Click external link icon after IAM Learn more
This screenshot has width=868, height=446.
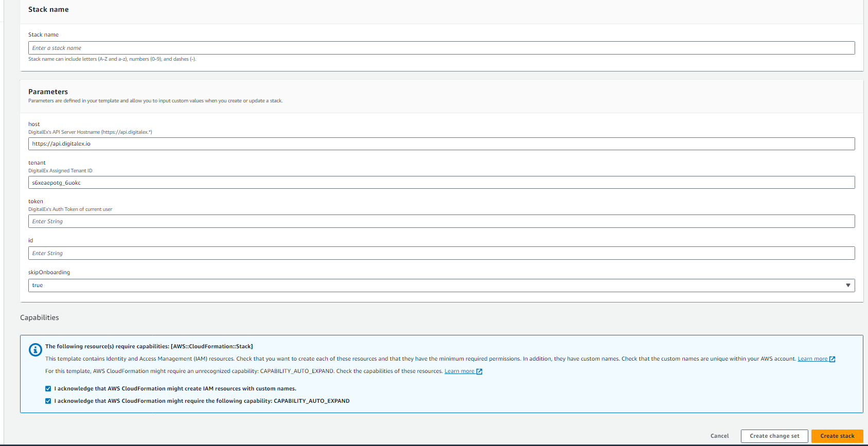tap(832, 359)
